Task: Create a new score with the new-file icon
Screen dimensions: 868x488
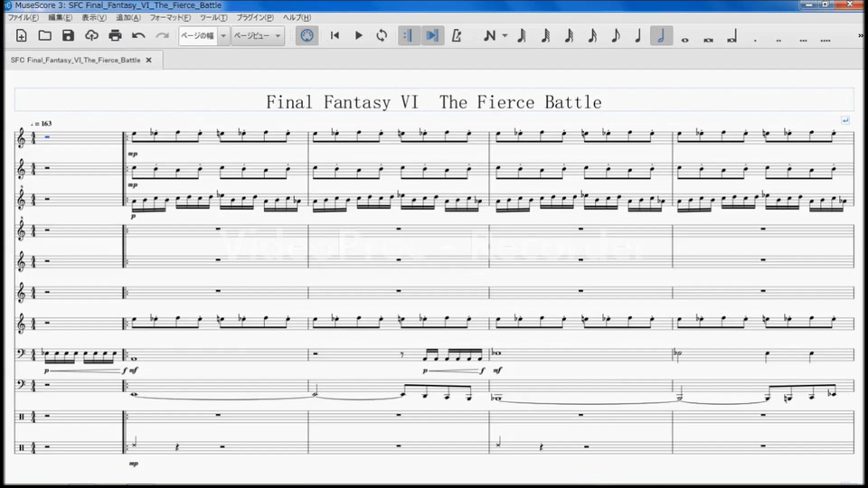Action: pos(22,36)
